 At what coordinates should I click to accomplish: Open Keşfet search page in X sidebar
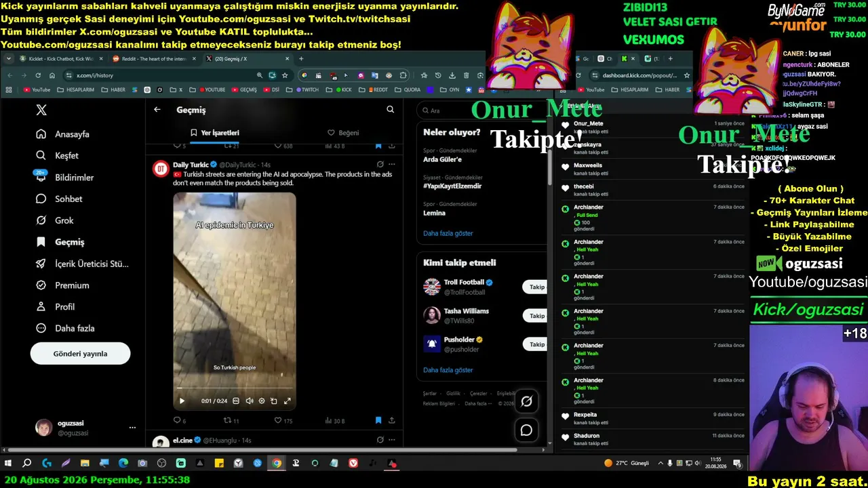(58, 156)
